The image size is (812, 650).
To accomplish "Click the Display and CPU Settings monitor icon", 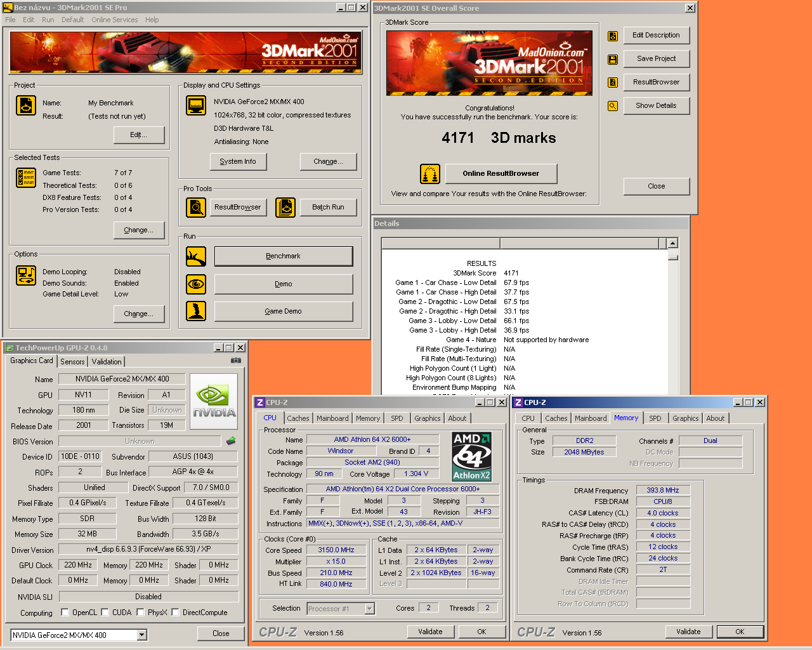I will pos(196,105).
